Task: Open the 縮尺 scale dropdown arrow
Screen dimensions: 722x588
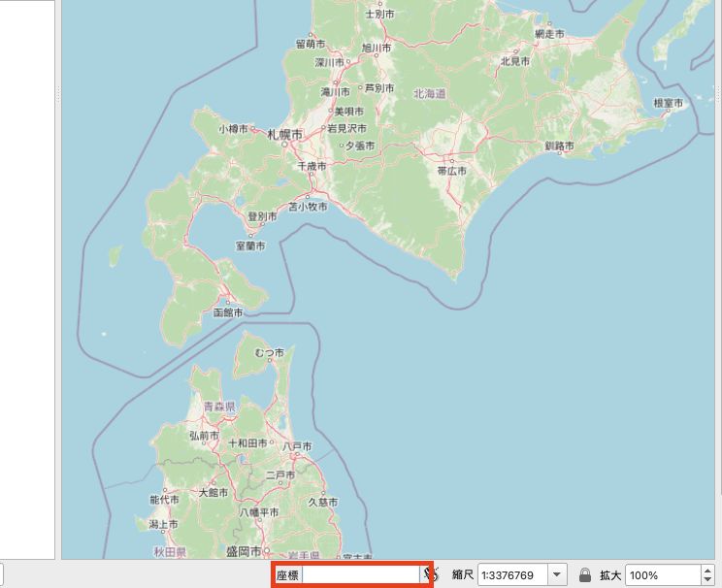Action: click(x=557, y=574)
